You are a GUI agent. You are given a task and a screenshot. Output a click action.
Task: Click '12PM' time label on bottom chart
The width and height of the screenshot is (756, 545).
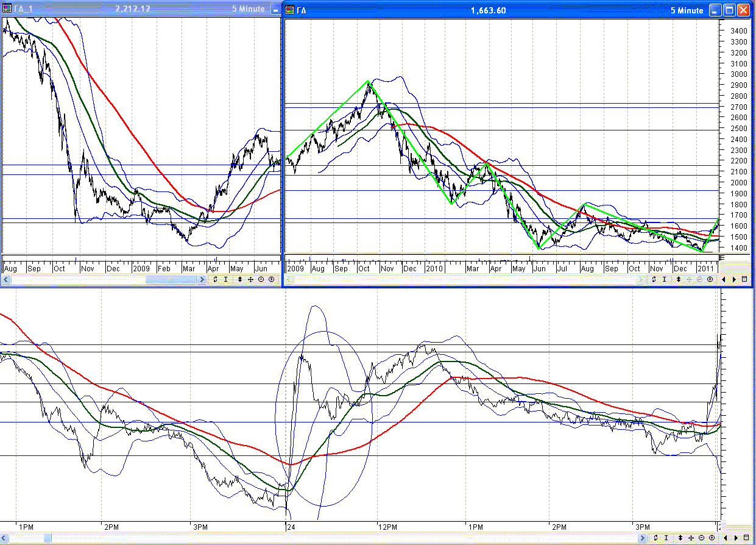388,526
